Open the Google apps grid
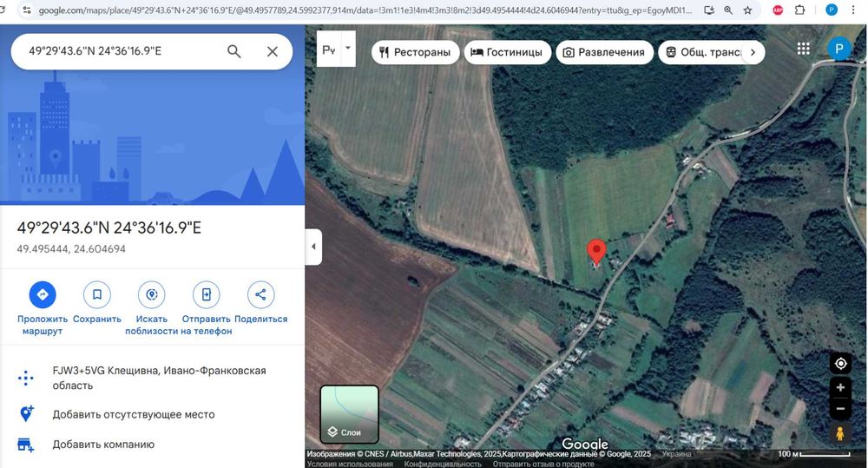This screenshot has height=468, width=868. click(803, 49)
